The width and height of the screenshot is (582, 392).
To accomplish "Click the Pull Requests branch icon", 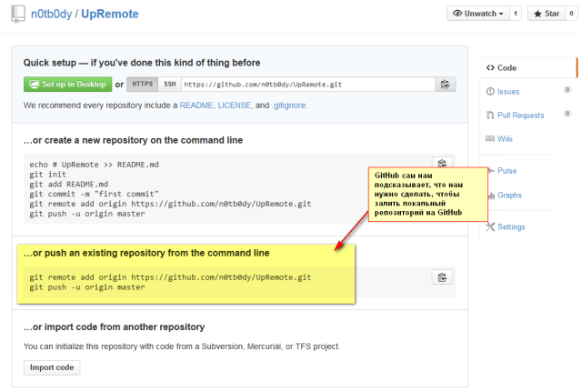I will point(490,116).
